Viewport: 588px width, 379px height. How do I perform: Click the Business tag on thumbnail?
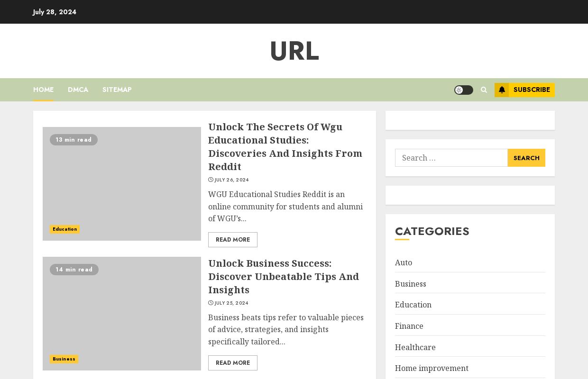pyautogui.click(x=64, y=359)
